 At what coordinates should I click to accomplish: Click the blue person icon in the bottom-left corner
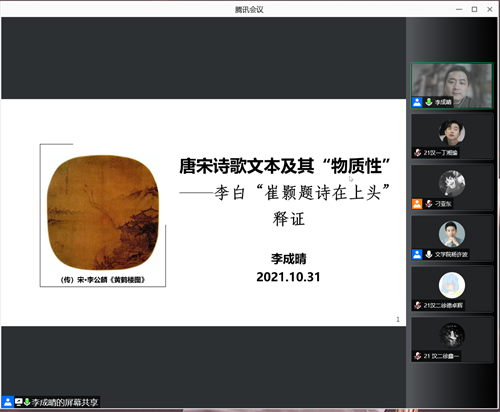pos(8,402)
